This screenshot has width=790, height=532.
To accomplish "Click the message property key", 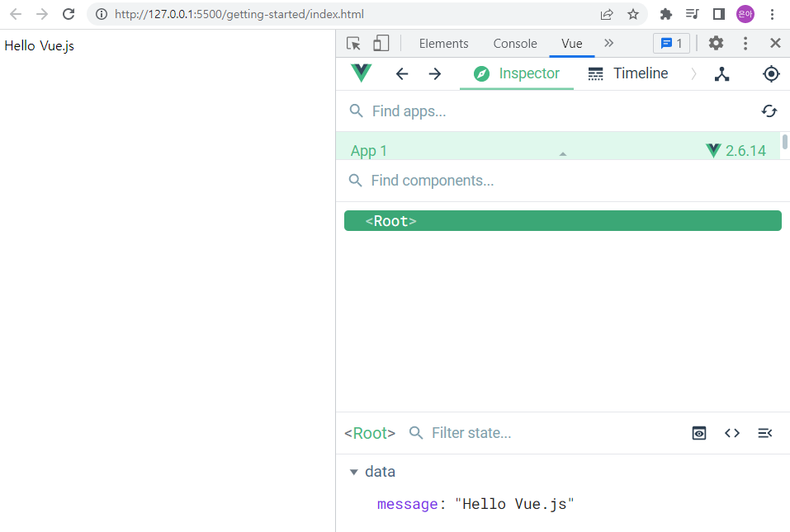I will point(408,504).
